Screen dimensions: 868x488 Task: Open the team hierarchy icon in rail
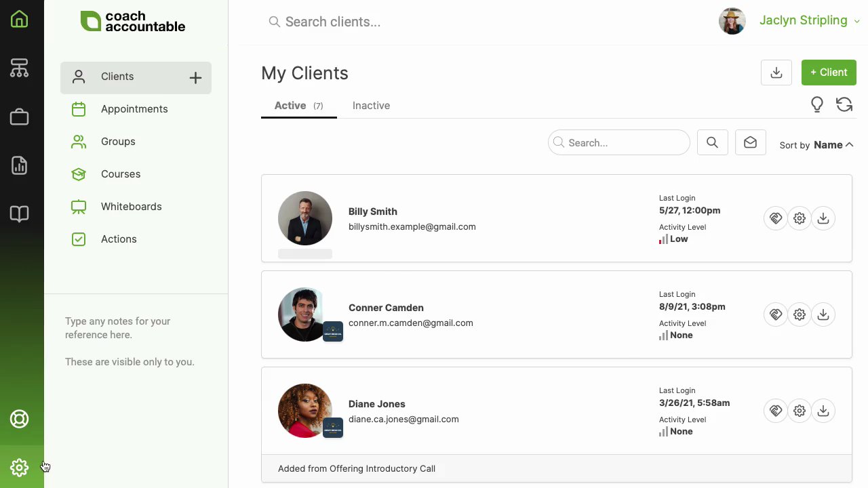point(19,68)
